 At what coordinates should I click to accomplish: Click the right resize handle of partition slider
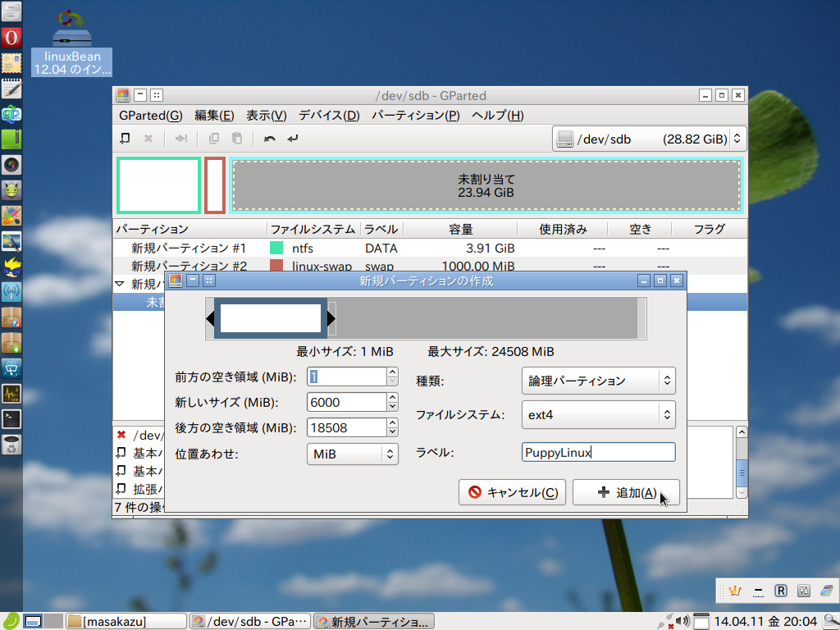pos(331,319)
